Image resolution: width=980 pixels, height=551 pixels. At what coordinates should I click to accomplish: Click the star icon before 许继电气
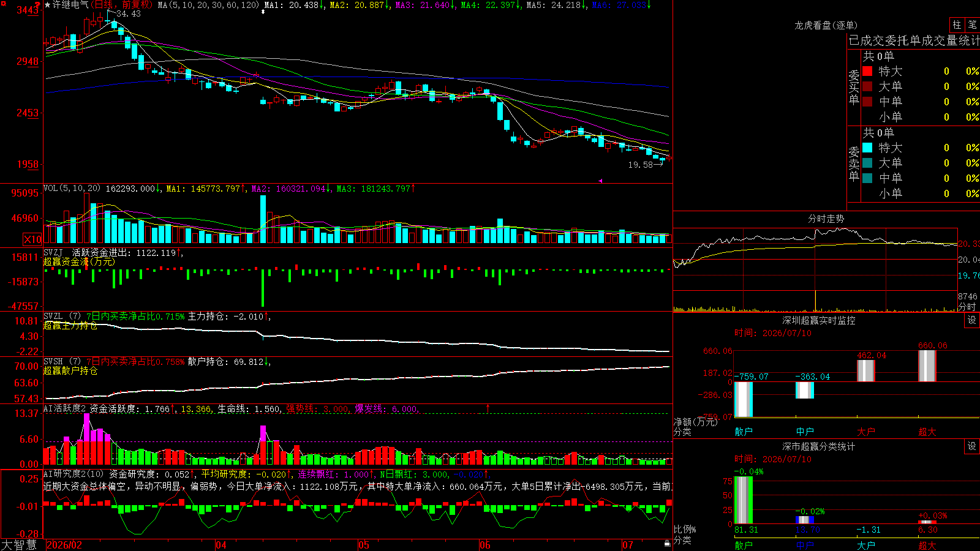click(x=48, y=5)
